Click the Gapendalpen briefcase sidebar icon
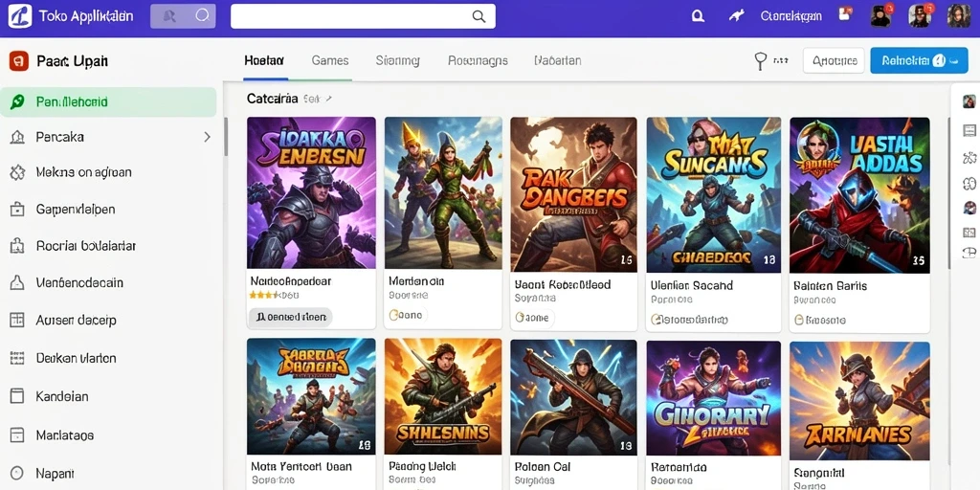The width and height of the screenshot is (980, 490). pyautogui.click(x=17, y=210)
